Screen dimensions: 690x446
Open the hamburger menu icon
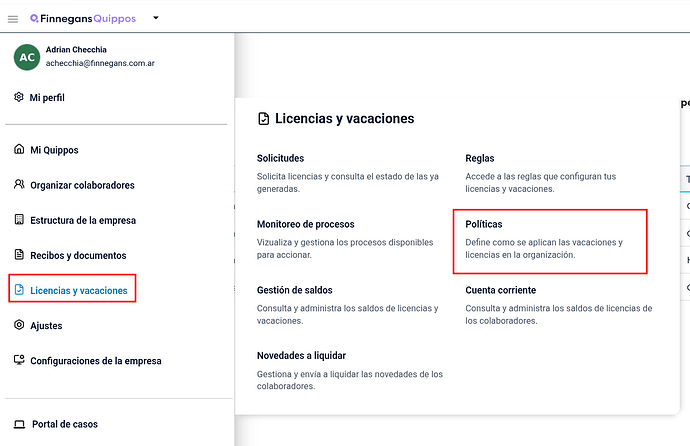coord(13,19)
